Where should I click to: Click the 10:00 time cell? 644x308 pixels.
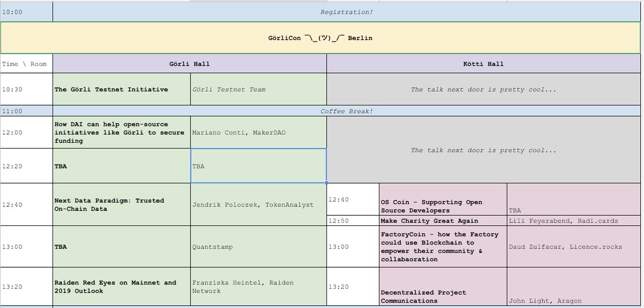tap(26, 12)
